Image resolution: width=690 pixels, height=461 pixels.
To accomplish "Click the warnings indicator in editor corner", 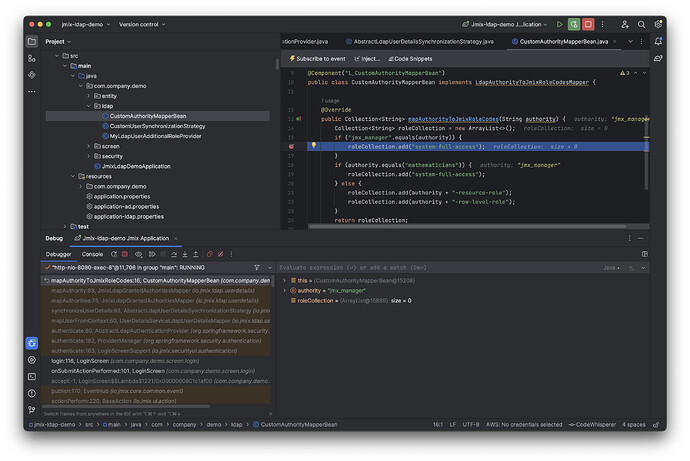I will (x=624, y=73).
